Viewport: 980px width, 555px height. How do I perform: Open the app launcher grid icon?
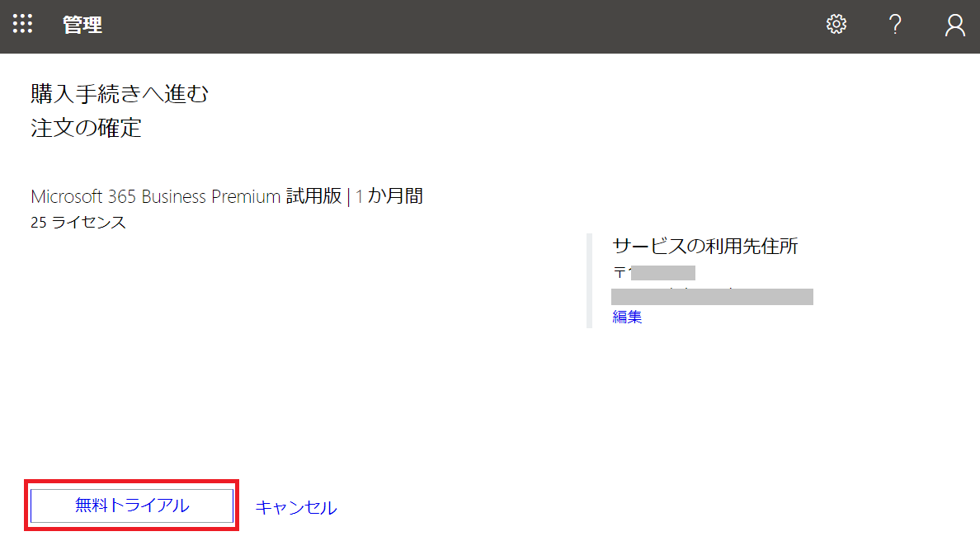click(22, 24)
